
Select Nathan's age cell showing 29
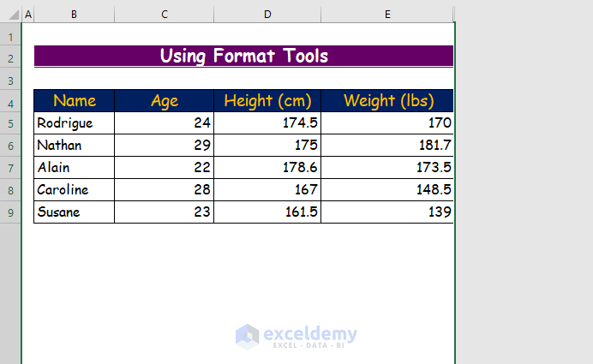click(x=164, y=146)
